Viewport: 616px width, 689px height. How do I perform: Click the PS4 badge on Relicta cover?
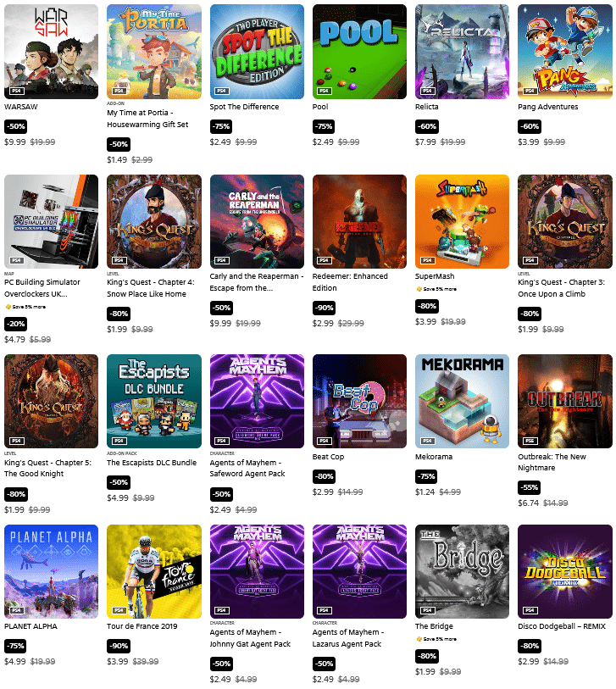(x=427, y=91)
